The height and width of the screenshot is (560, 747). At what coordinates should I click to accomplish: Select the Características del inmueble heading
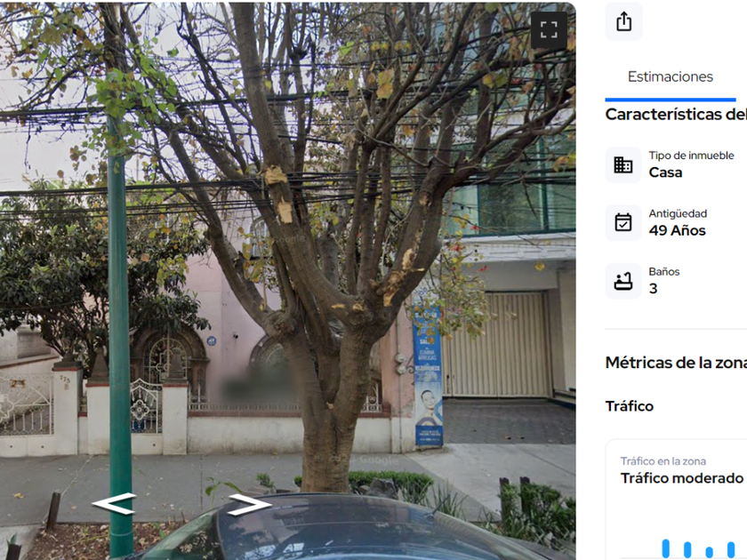[676, 115]
